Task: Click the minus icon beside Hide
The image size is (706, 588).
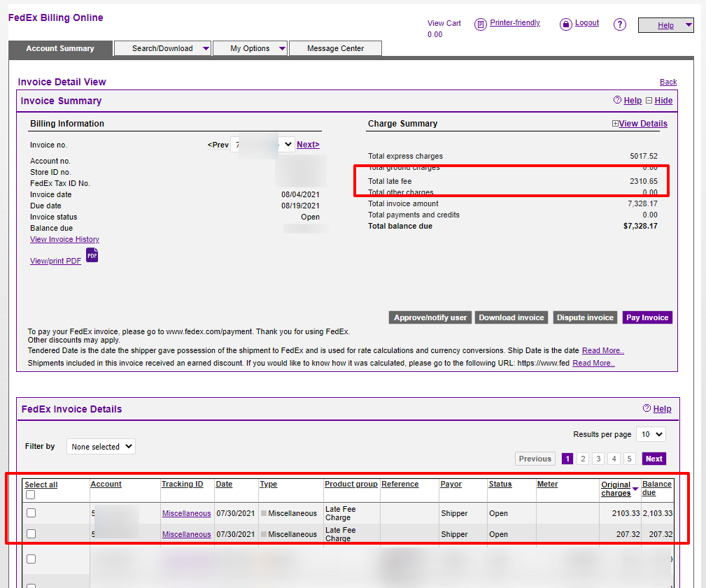Action: click(649, 100)
